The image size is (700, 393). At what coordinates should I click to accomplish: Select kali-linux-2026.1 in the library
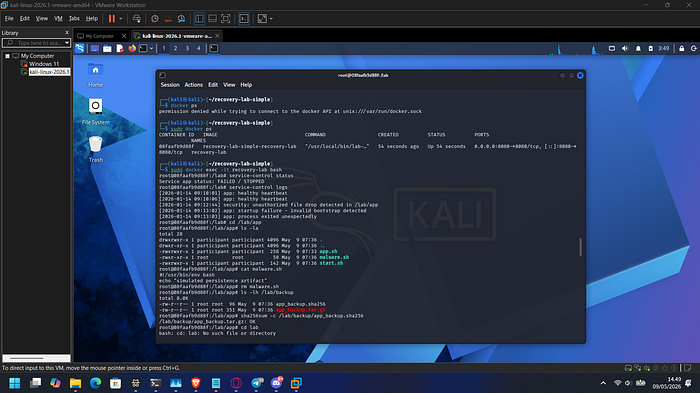point(49,72)
